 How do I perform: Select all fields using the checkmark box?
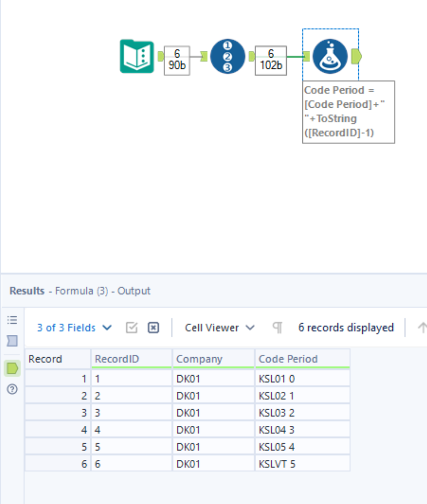point(131,327)
